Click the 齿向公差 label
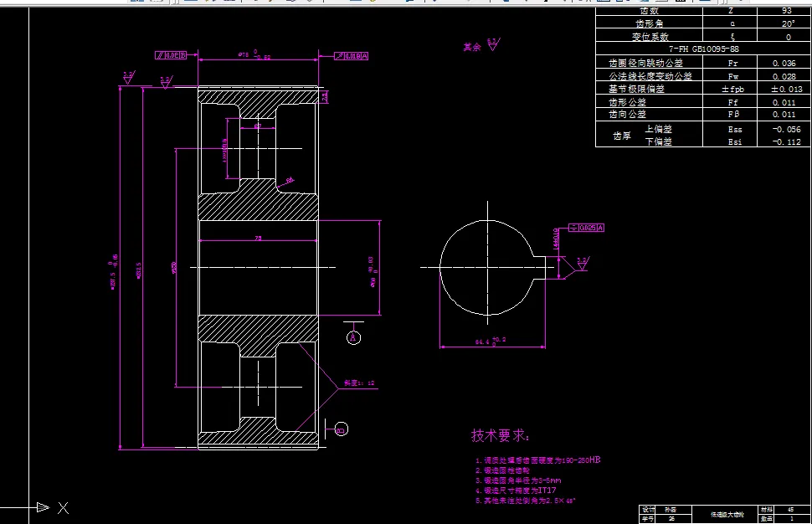 point(627,114)
